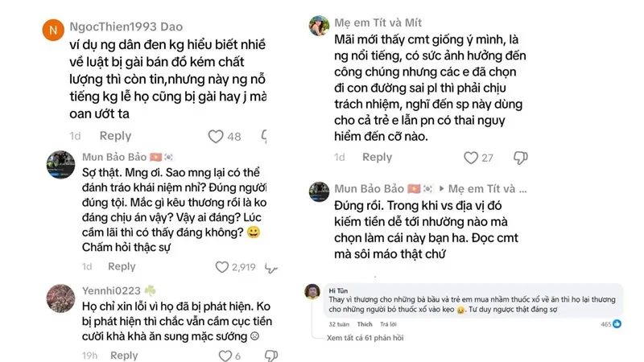The height and width of the screenshot is (362, 644).
Task: Tap heart on comment with 2,919 likes
Action: [x=222, y=267]
